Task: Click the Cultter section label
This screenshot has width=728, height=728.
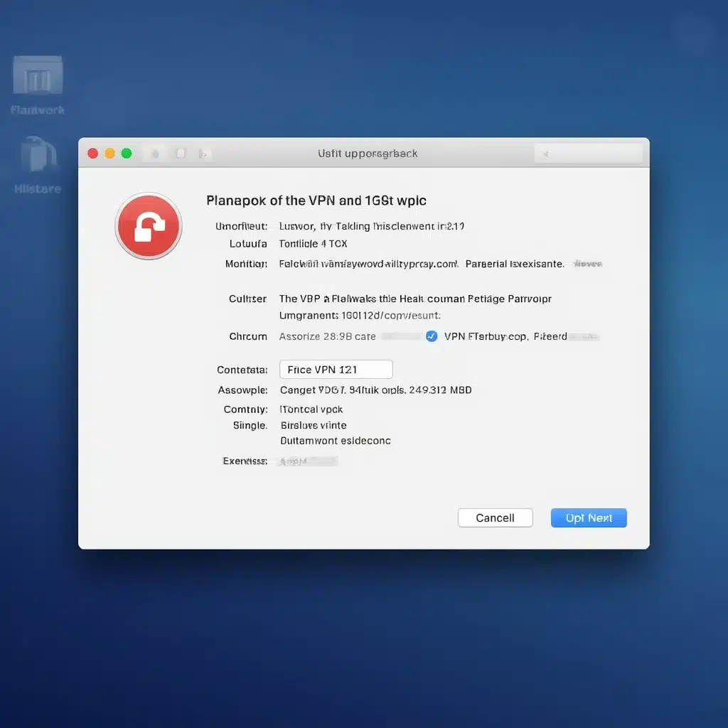Action: [x=247, y=299]
